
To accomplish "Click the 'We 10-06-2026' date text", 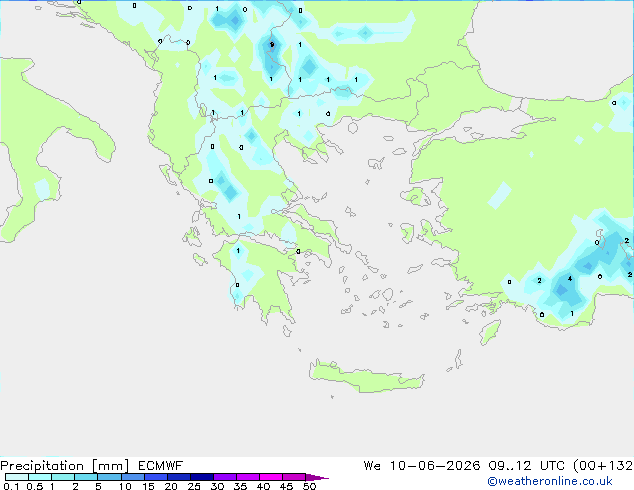I will coord(422,466).
